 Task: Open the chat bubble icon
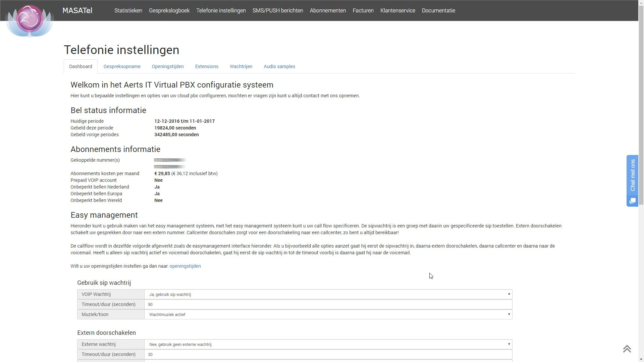pyautogui.click(x=632, y=201)
